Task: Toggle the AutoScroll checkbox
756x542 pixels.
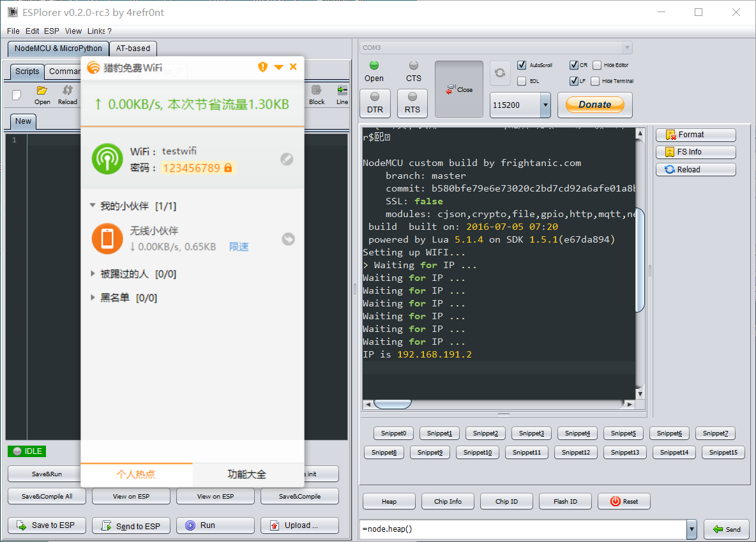Action: pos(522,65)
